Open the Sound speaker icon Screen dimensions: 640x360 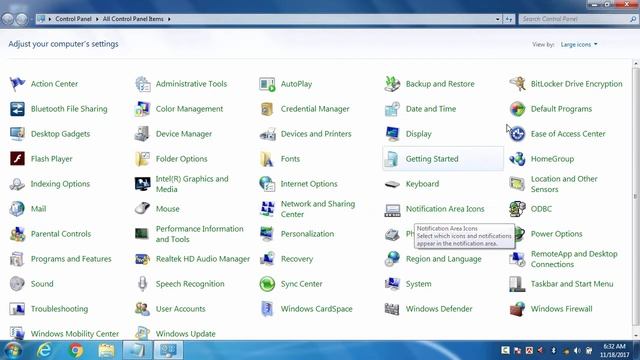click(x=17, y=284)
